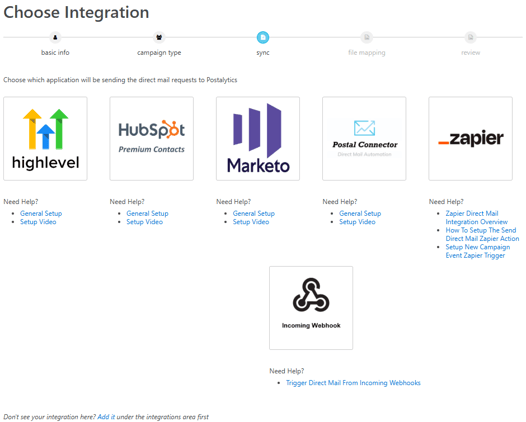Pick the Postal Connector integration tile
This screenshot has height=422, width=526.
click(364, 139)
